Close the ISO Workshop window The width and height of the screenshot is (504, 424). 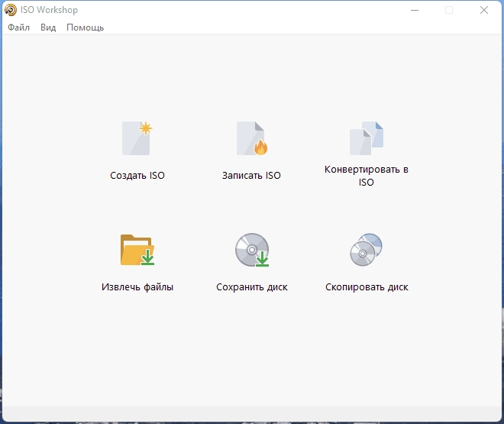(x=484, y=10)
